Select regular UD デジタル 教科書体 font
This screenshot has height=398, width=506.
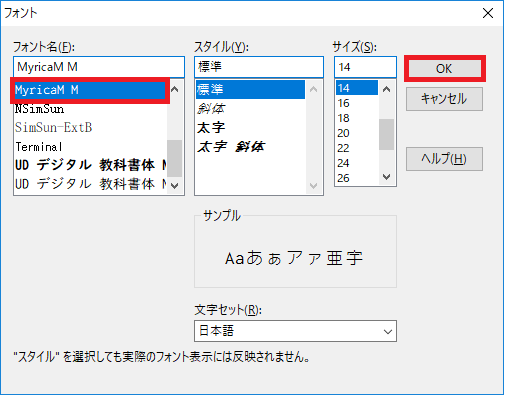pyautogui.click(x=90, y=184)
